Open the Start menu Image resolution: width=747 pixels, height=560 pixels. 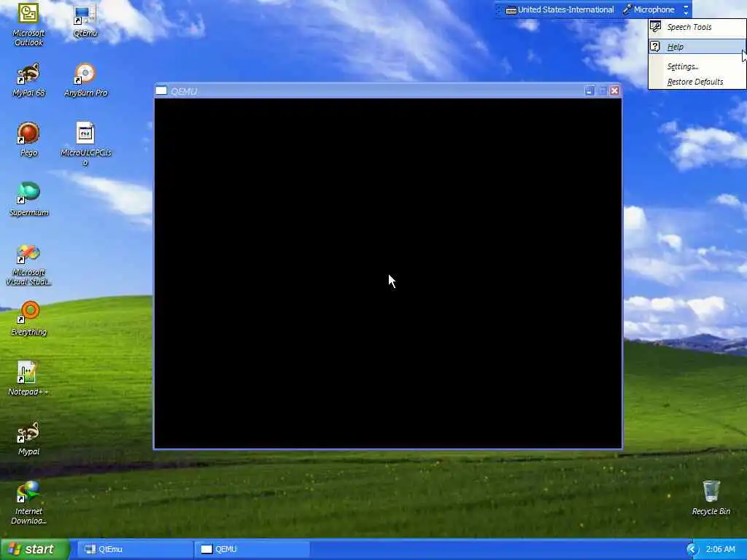[x=35, y=549]
